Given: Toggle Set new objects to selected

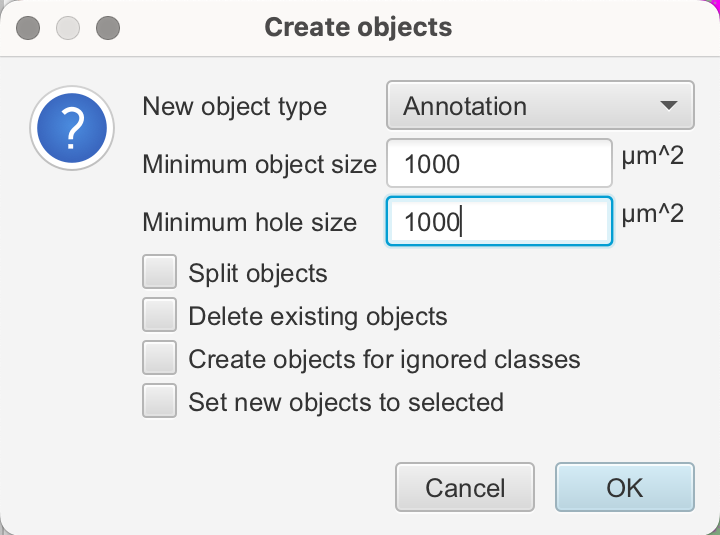Looking at the screenshot, I should coord(160,402).
